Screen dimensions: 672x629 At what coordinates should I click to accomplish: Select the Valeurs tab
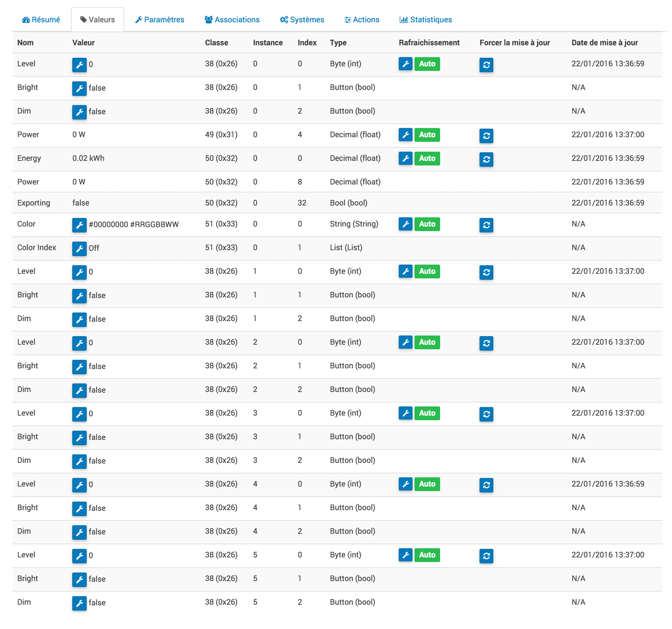pos(97,20)
